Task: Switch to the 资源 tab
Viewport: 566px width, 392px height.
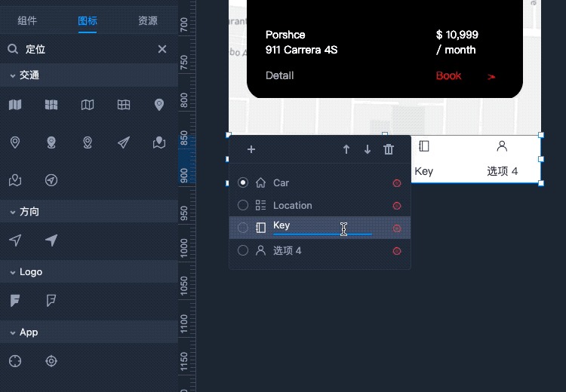Action: pos(148,21)
